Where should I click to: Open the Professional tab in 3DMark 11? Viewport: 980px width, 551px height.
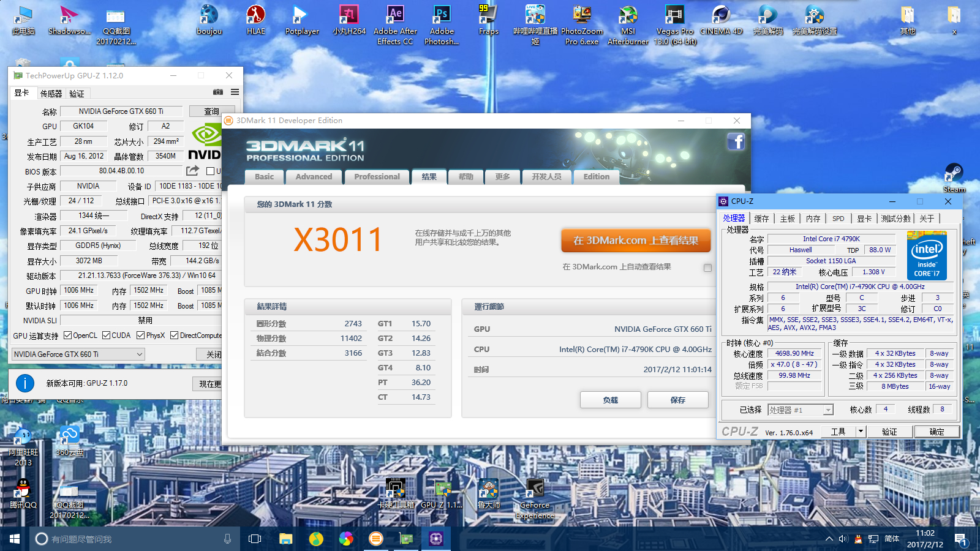pyautogui.click(x=377, y=177)
